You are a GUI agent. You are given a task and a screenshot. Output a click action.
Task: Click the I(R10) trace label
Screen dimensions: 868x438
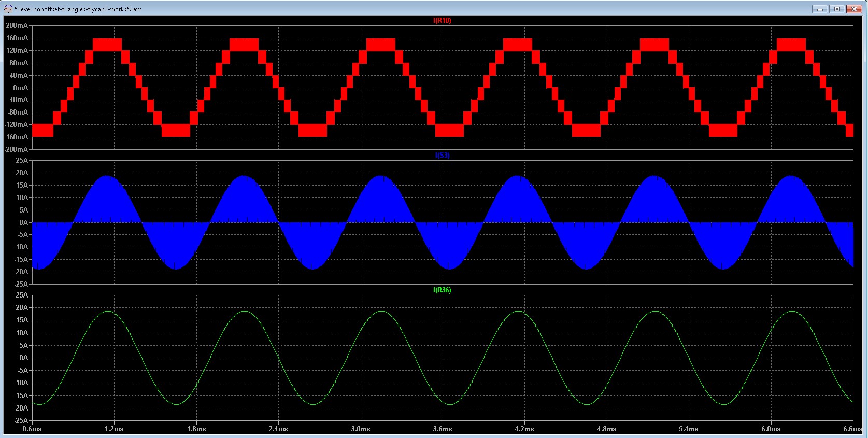tap(442, 21)
